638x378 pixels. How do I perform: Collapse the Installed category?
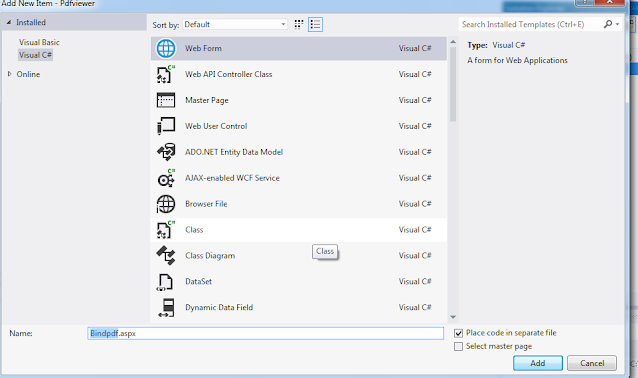pos(9,23)
